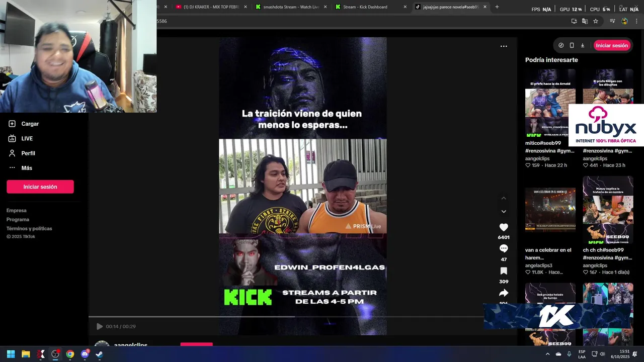Open the 'mitico#seeb99' recommended video thumbnail

(550, 103)
